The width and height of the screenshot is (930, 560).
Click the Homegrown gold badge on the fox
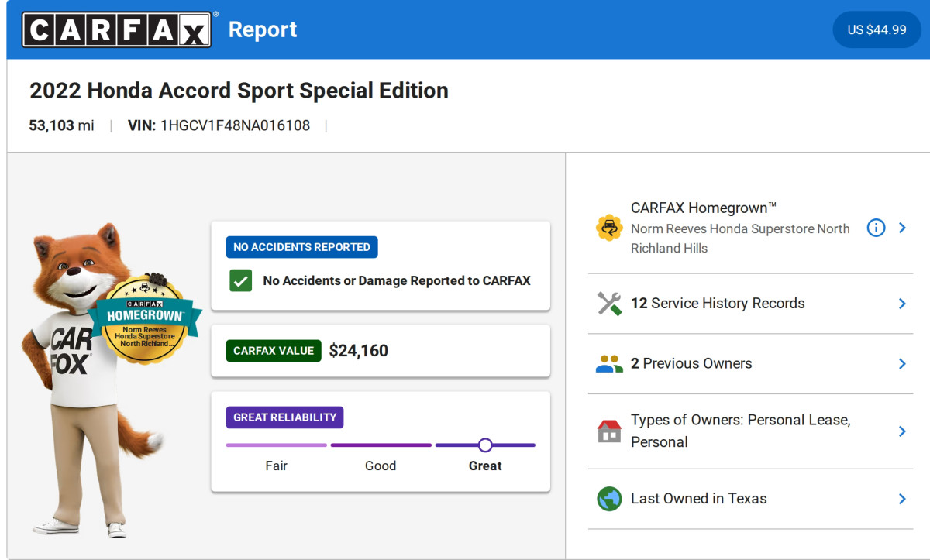click(x=145, y=318)
